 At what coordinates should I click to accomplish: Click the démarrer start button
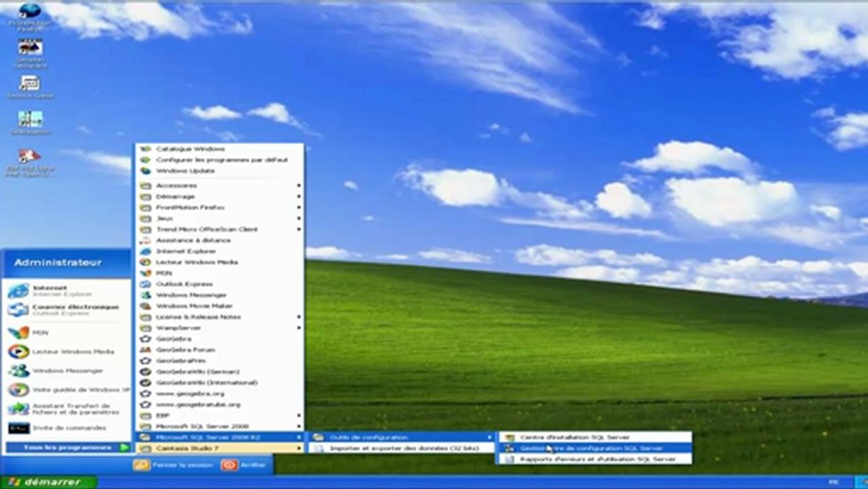[49, 482]
